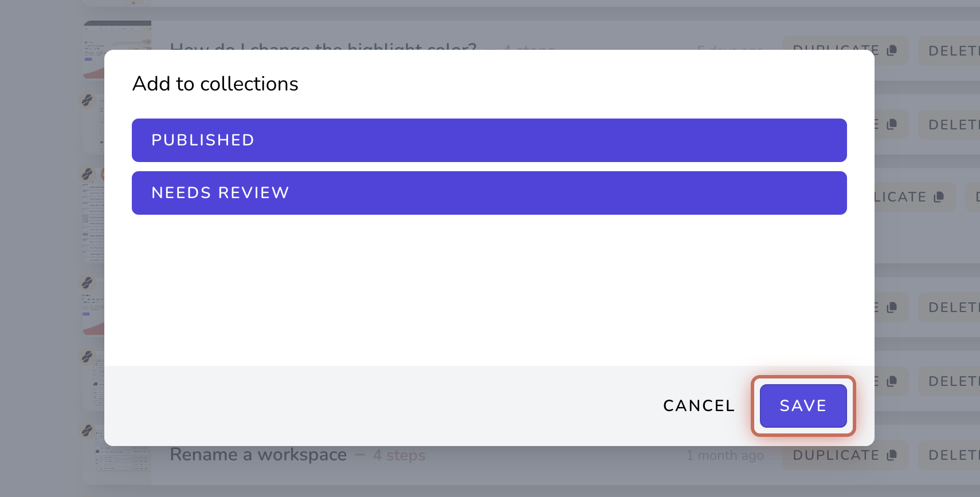This screenshot has width=980, height=497.
Task: Select the PUBLISHED collection
Action: pyautogui.click(x=489, y=140)
